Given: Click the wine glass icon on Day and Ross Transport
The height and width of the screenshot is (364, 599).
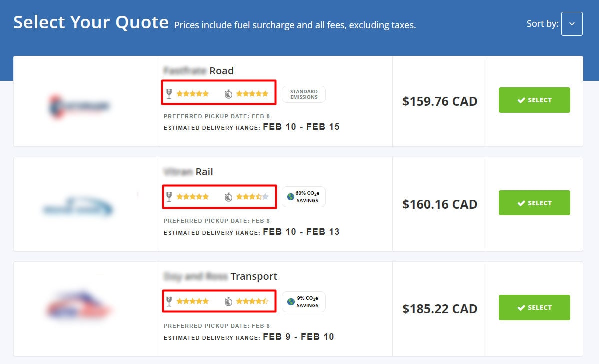Looking at the screenshot, I should pos(170,301).
